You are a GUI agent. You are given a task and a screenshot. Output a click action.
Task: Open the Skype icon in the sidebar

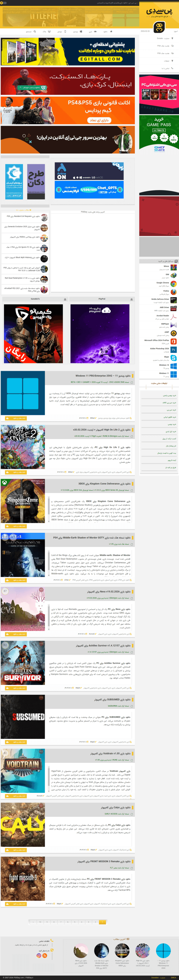[x=173, y=358]
